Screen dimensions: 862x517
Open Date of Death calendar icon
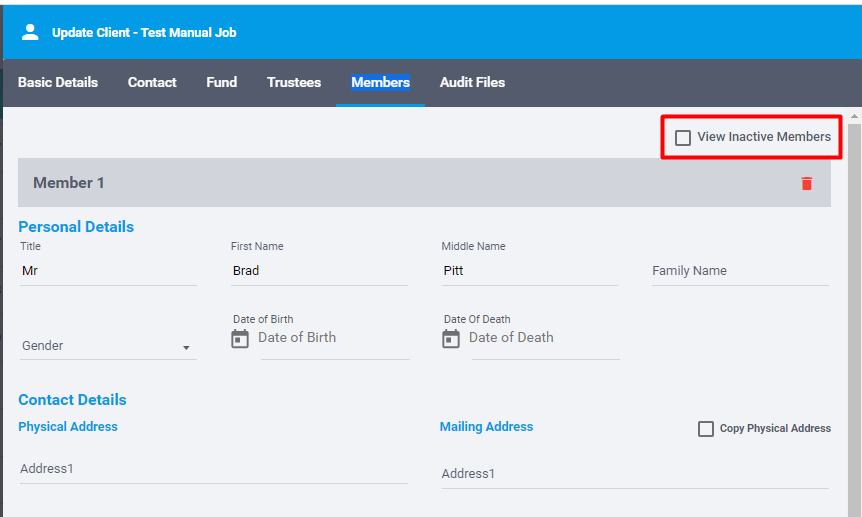coord(451,339)
